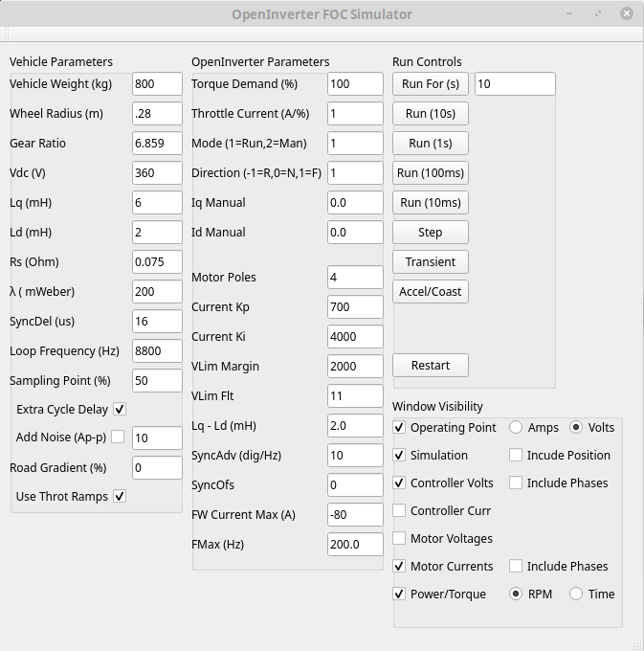Toggle Controller Volts checkbox
The width and height of the screenshot is (644, 651).
(399, 483)
